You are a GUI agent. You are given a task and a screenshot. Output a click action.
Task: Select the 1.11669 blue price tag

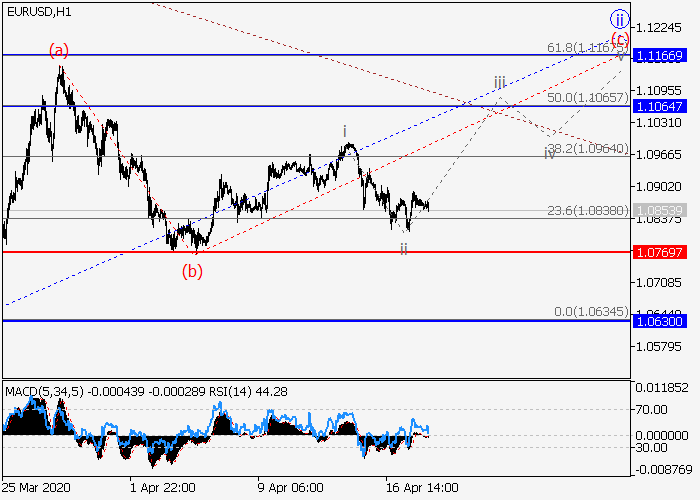click(x=663, y=55)
